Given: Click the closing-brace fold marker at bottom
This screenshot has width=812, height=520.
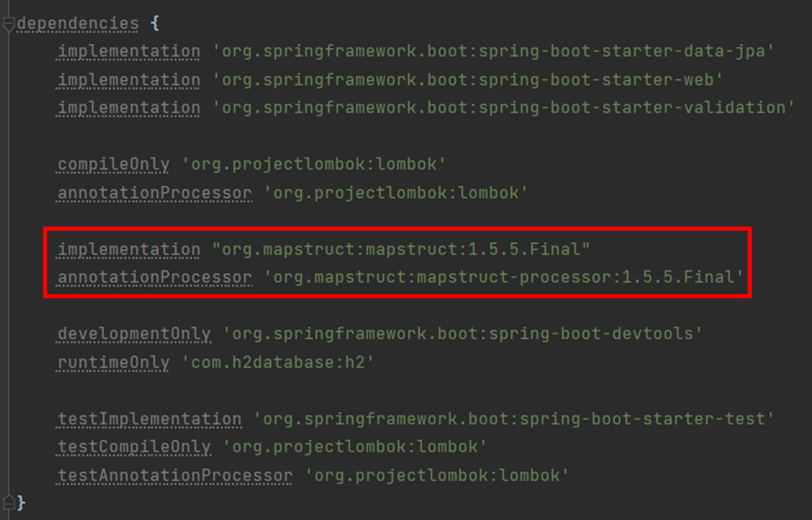Looking at the screenshot, I should tap(8, 502).
